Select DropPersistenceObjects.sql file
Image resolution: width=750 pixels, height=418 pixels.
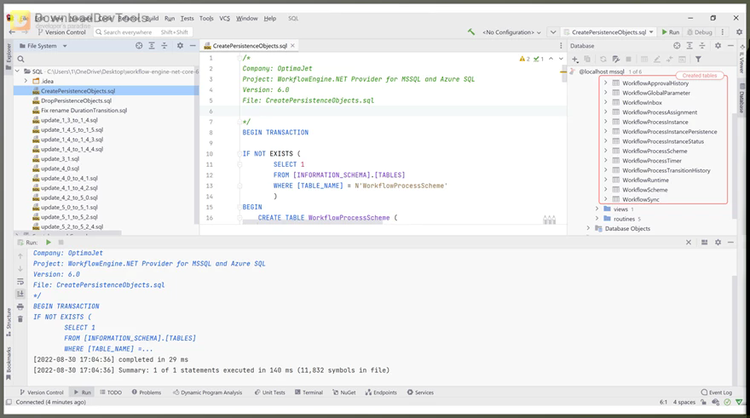coord(76,100)
